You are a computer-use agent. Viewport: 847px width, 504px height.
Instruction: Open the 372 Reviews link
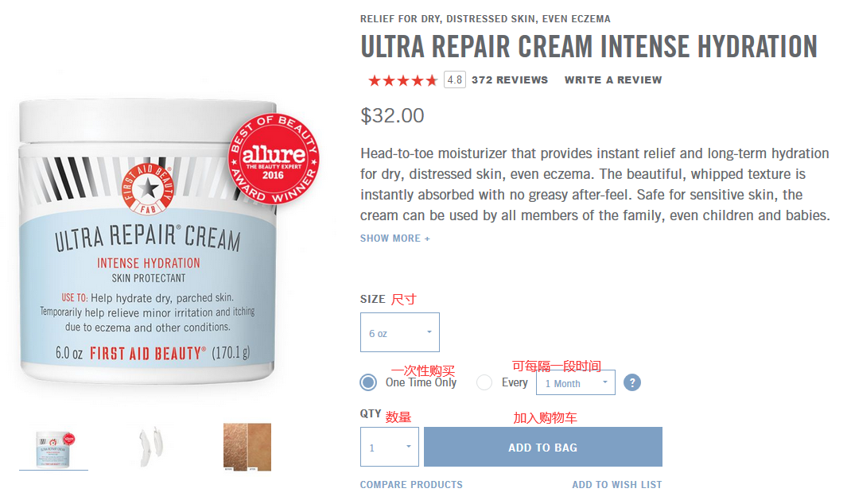[509, 80]
